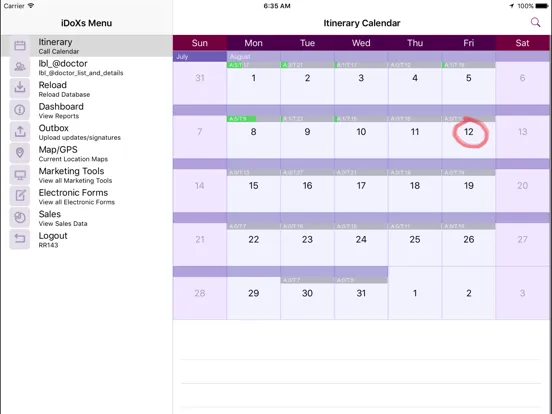
Task: Open the Map/GPS pin icon
Action: 20,153
